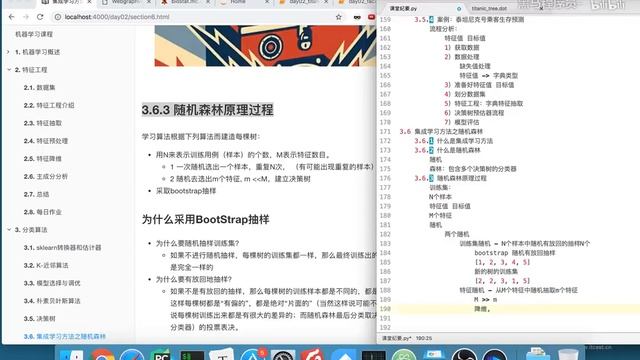
Task: Click the robot banner image
Action: pos(265,46)
